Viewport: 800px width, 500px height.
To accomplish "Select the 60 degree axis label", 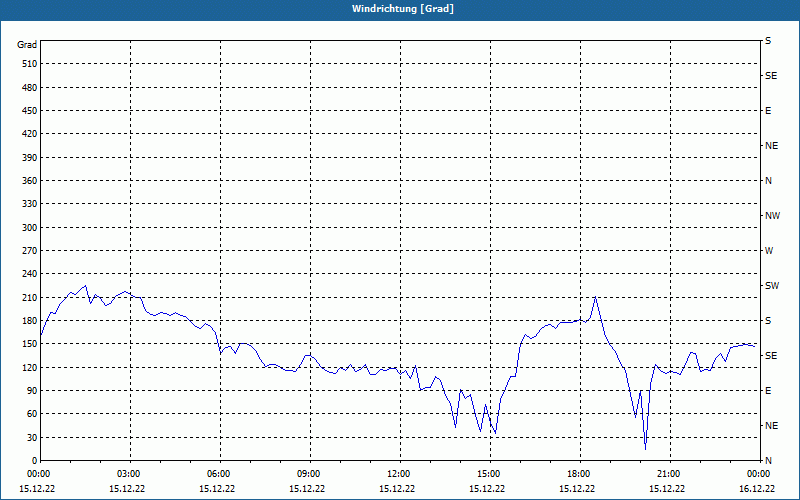I will point(31,414).
